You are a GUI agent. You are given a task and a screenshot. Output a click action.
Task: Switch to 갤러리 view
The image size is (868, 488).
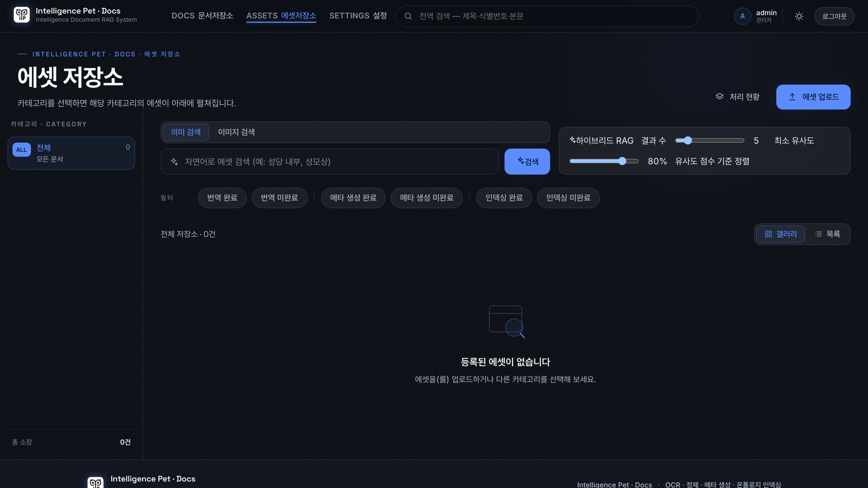click(780, 234)
